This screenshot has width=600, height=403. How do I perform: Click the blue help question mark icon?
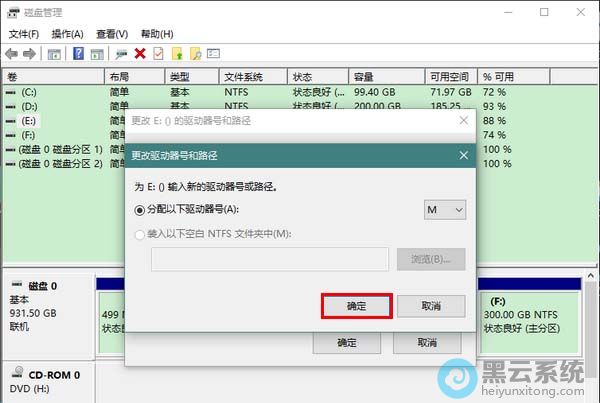tap(78, 54)
